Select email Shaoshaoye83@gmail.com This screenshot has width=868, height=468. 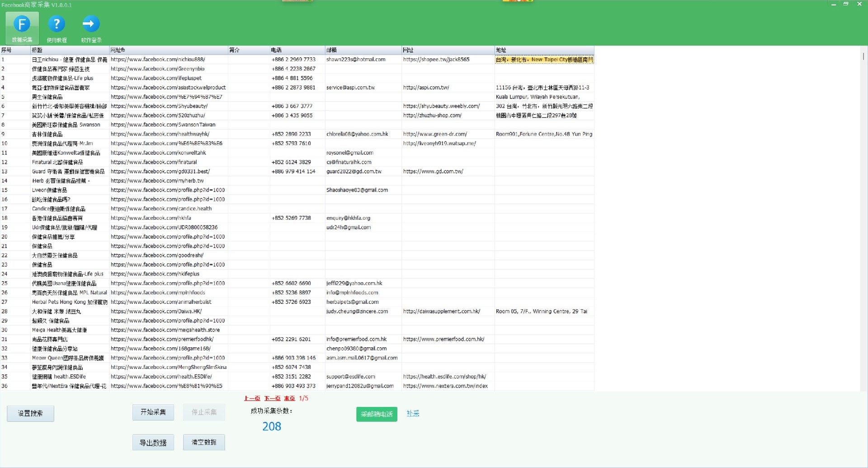click(363, 190)
